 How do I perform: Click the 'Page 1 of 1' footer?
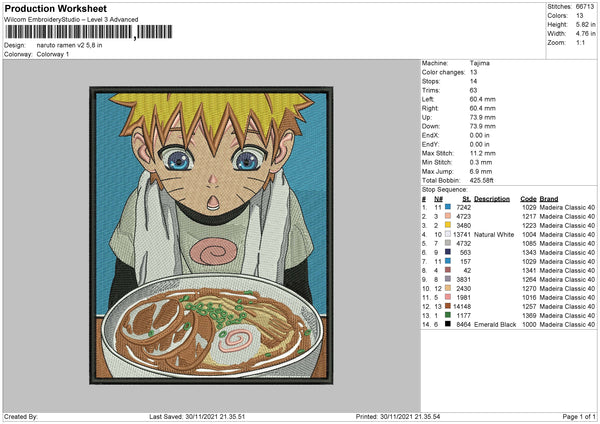tap(579, 416)
